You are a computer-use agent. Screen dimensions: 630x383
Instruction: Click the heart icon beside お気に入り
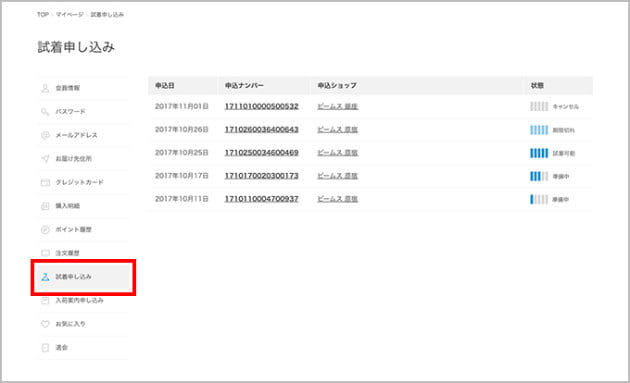tap(45, 324)
